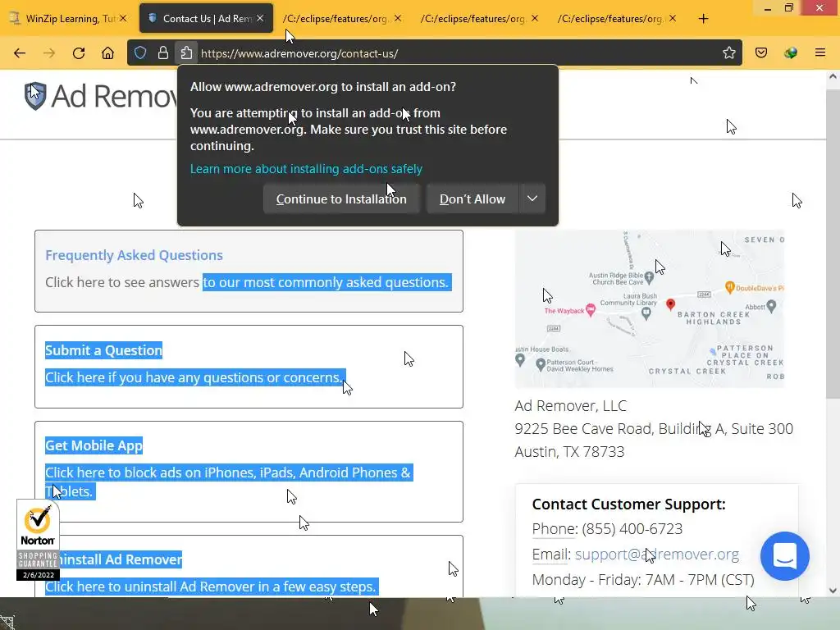The height and width of the screenshot is (630, 840).
Task: Click 'Click here to uninstall Ad Remover' text
Action: click(212, 587)
